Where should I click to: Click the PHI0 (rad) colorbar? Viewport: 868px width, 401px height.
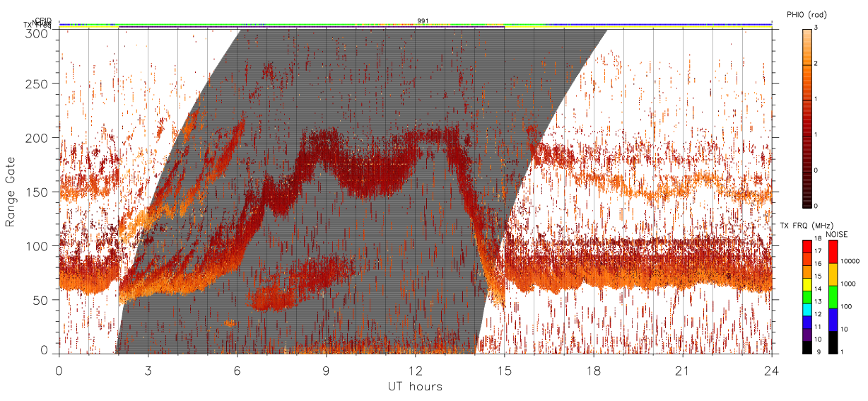pyautogui.click(x=807, y=118)
